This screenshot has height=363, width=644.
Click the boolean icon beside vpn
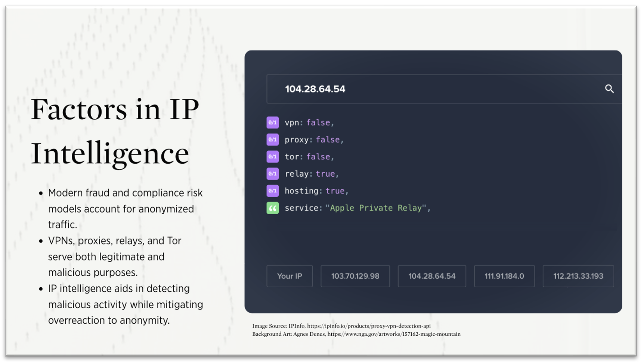click(272, 122)
